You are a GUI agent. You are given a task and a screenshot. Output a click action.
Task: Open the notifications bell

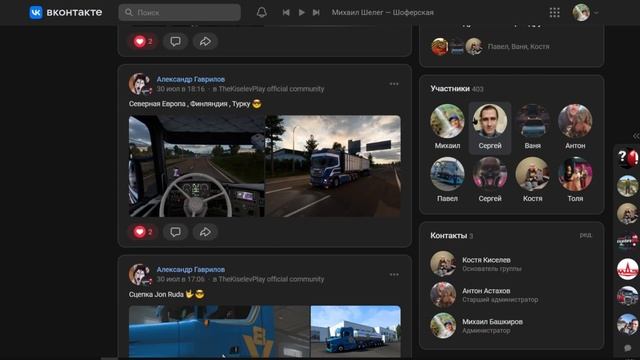coord(262,13)
